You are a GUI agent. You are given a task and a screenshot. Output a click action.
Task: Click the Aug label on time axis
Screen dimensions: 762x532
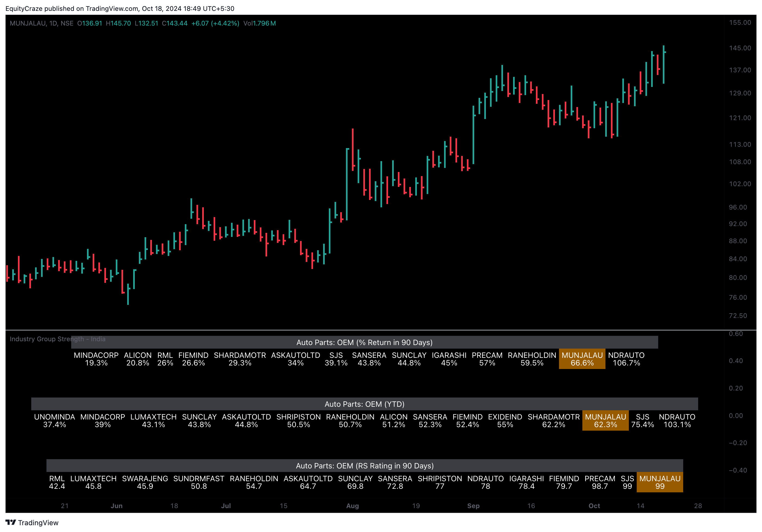click(x=352, y=506)
